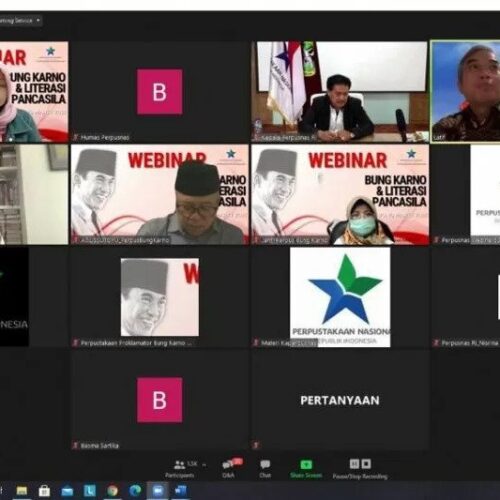Select the Perpustakaan Proklamator Bung Karno tile
500x500 pixels.
pos(159,297)
